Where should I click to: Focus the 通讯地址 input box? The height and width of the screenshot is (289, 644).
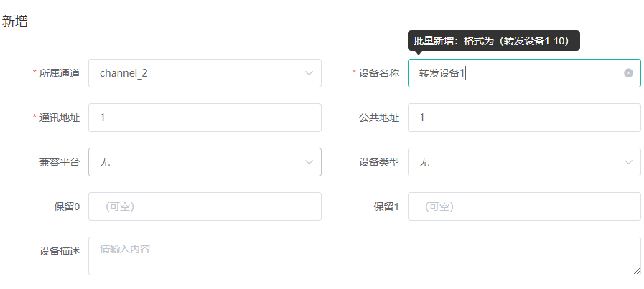[205, 118]
